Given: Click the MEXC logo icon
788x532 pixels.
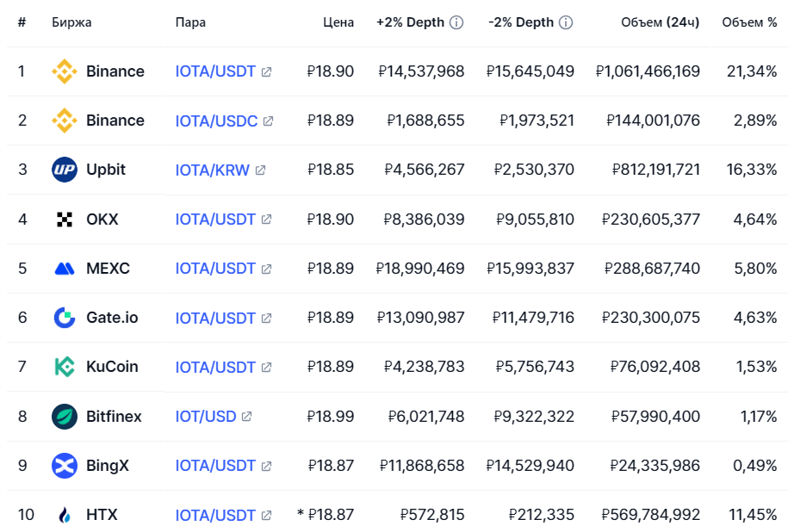Looking at the screenshot, I should coord(65,269).
